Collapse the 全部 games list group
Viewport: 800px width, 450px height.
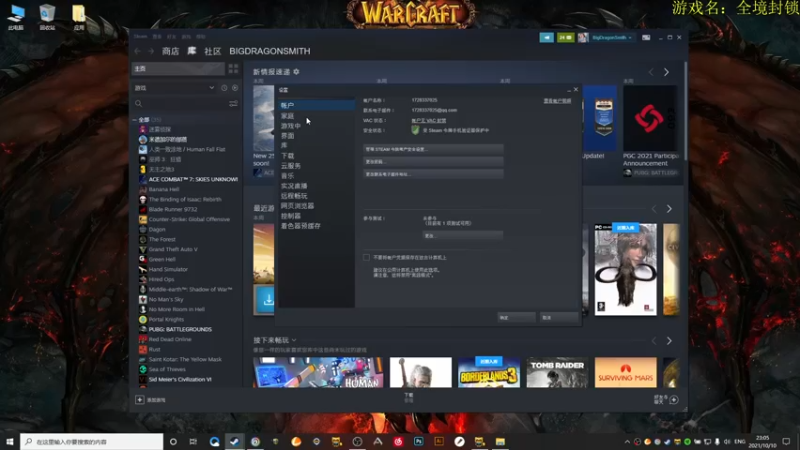[135, 119]
